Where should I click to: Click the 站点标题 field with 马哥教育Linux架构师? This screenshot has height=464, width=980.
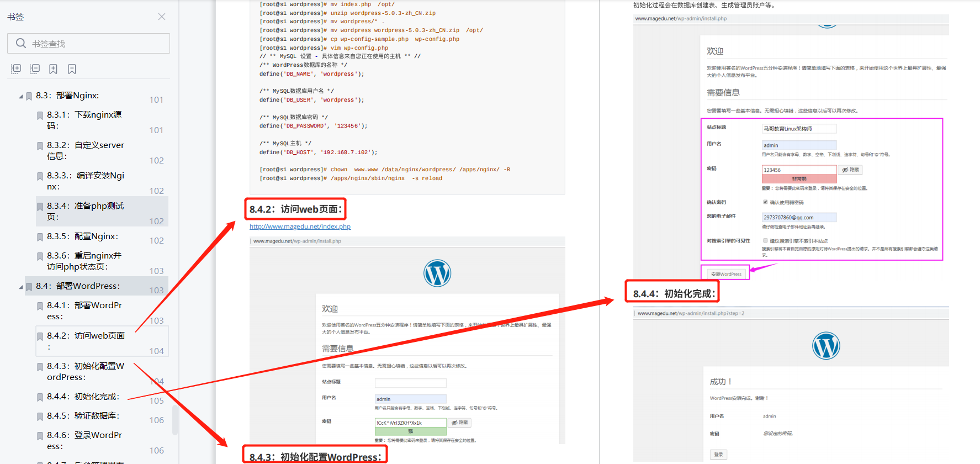[x=799, y=129]
